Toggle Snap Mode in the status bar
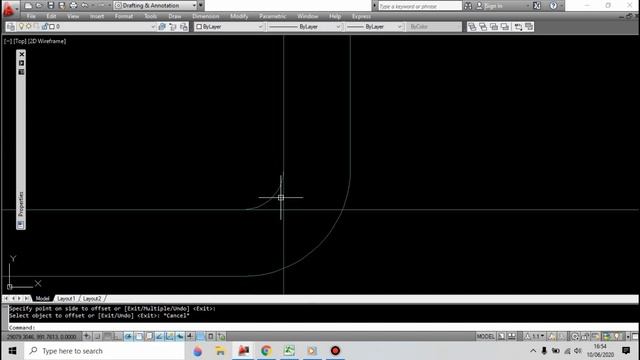 click(98, 336)
